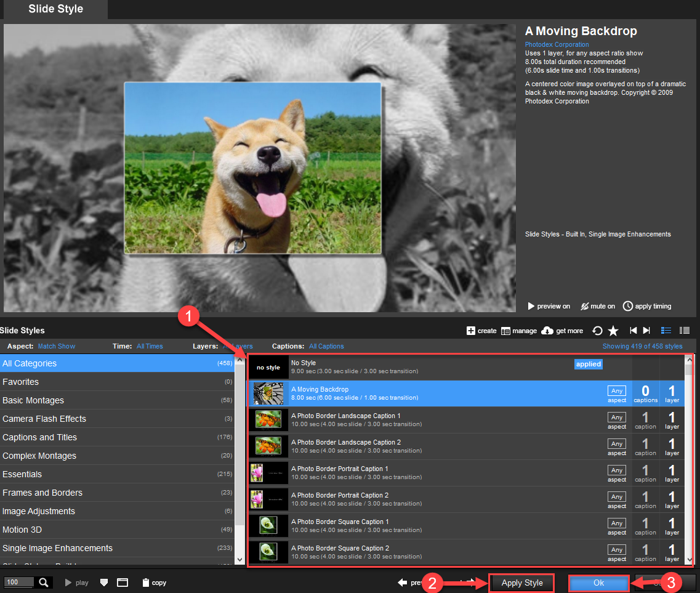Click the copy clipboard icon
This screenshot has width=700, height=593.
coord(145,582)
